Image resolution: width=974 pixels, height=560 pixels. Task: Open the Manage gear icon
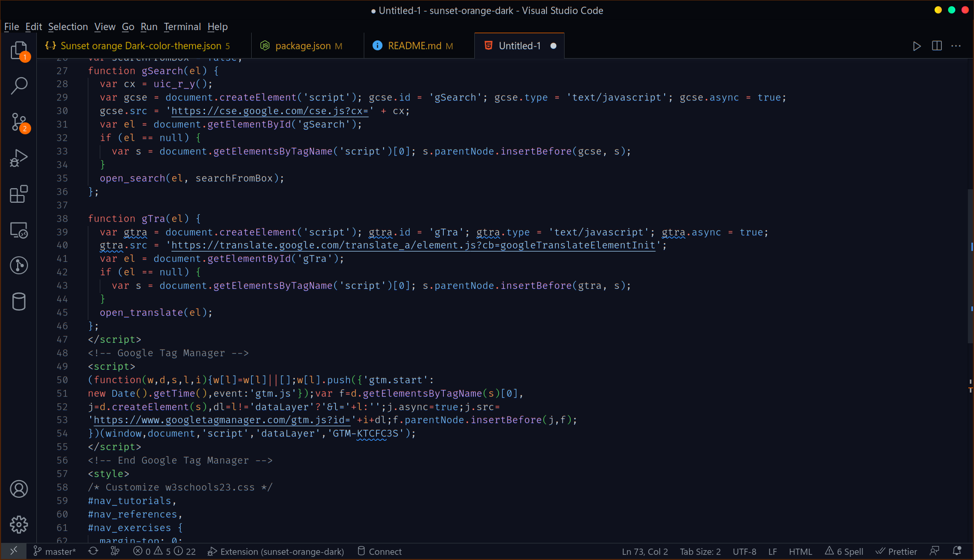(x=19, y=524)
